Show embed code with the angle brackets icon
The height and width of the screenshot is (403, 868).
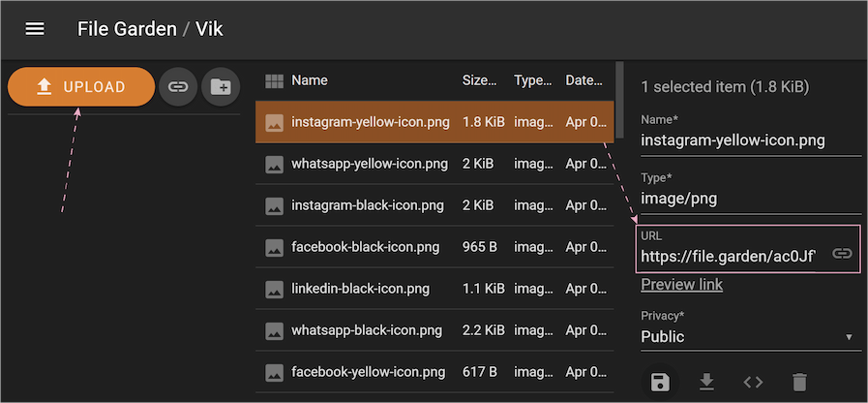coord(753,382)
